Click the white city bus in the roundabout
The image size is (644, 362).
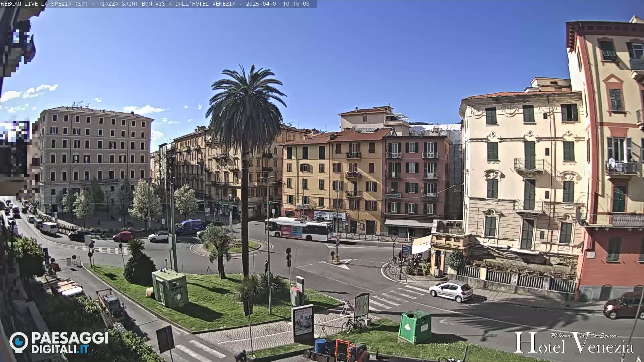click(298, 229)
